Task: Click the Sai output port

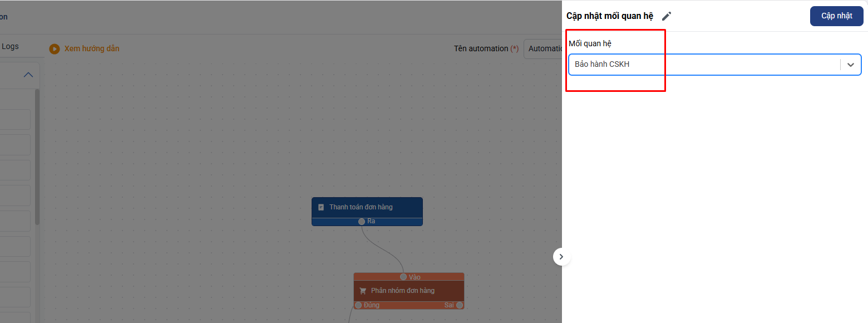Action: coord(460,305)
